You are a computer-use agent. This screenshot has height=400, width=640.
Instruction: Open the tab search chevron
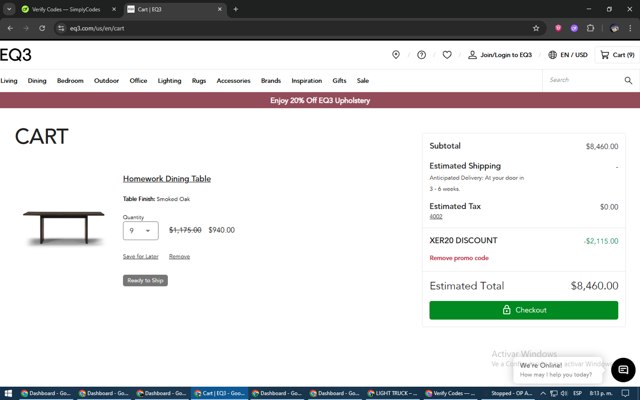pyautogui.click(x=9, y=9)
